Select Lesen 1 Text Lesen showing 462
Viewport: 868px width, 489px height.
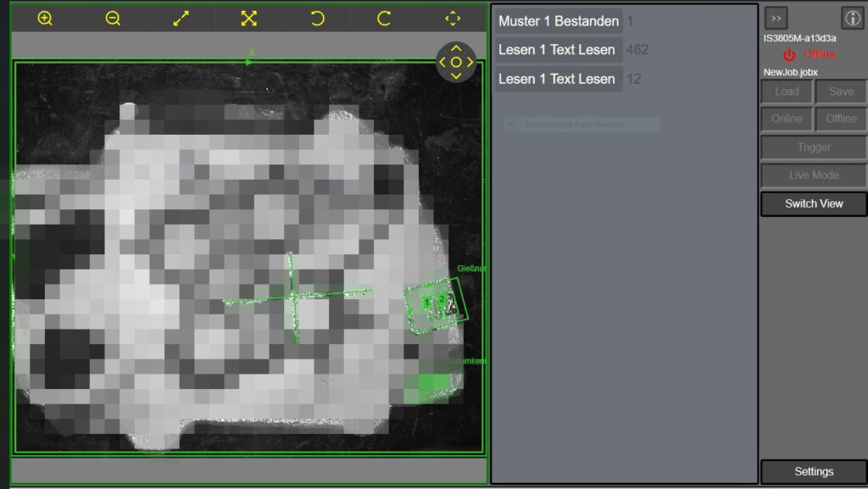558,50
